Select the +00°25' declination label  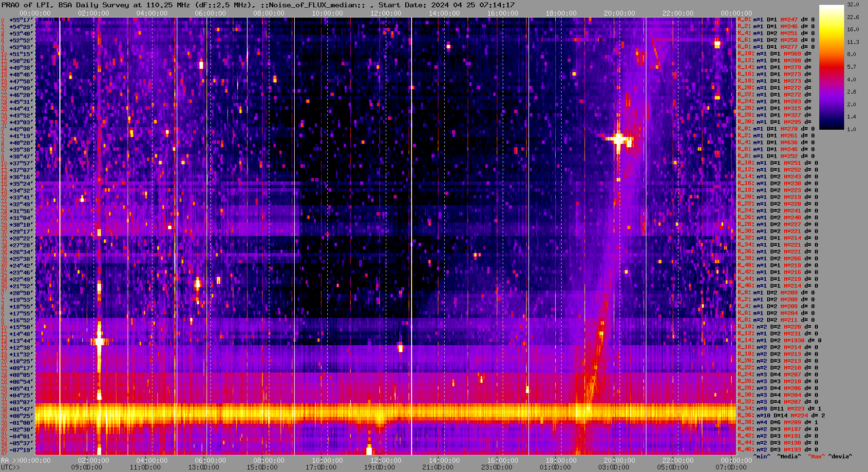point(21,415)
